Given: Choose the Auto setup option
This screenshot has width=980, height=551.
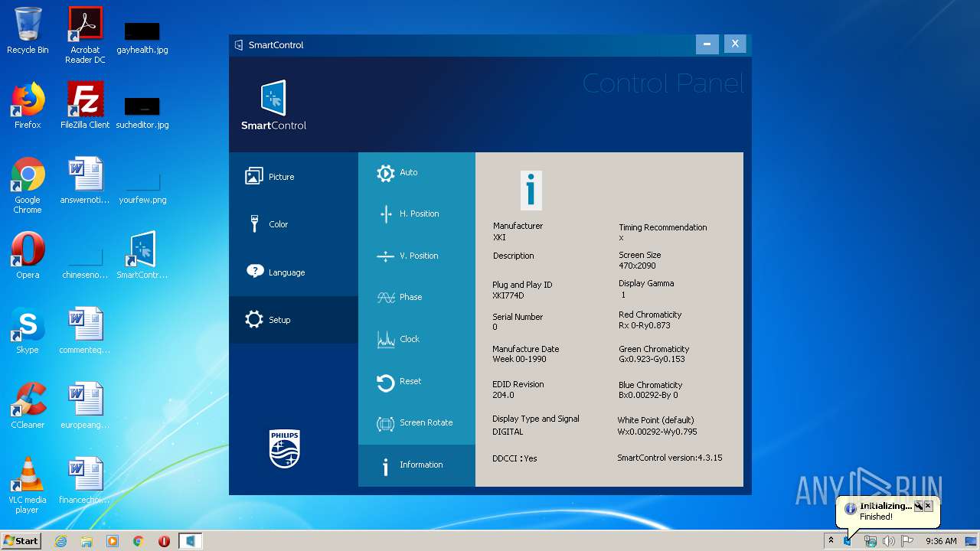Looking at the screenshot, I should pos(416,173).
